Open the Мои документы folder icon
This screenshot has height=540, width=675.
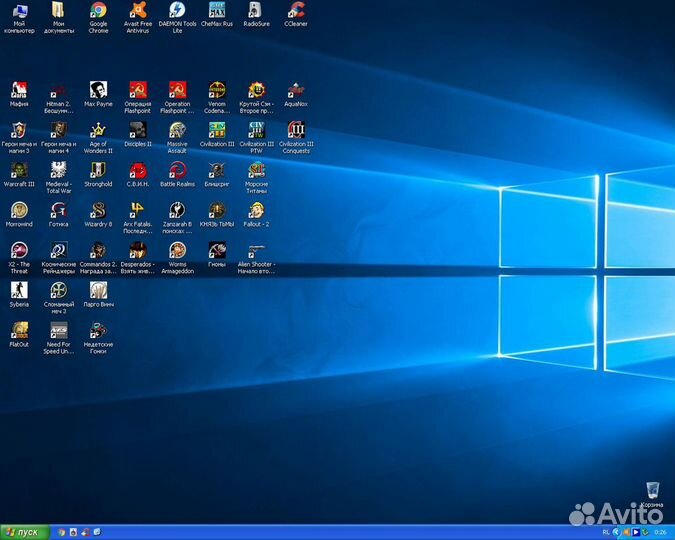pyautogui.click(x=59, y=18)
